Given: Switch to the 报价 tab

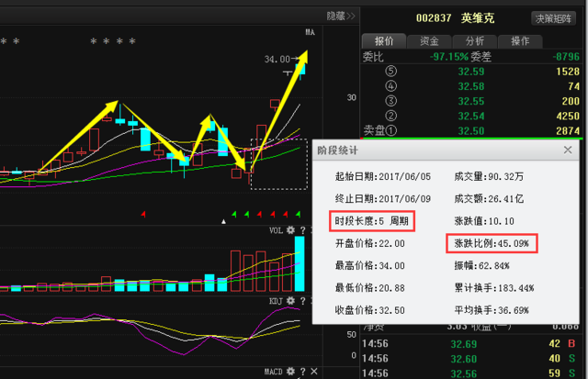Looking at the screenshot, I should coord(384,40).
